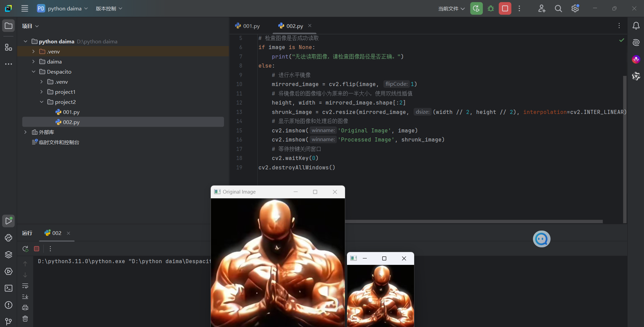Screen dimensions: 644x327
Task: Click the green inspection checkmark in editor
Action: pos(622,40)
